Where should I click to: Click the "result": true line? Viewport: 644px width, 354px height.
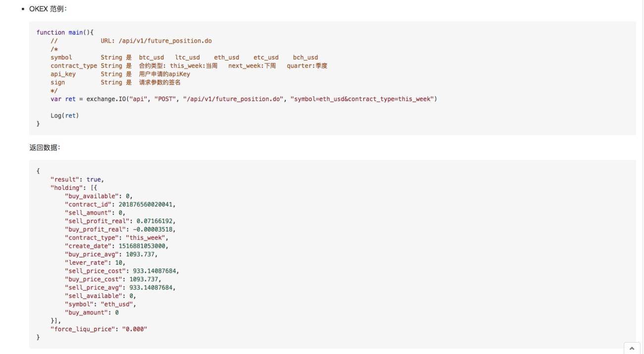point(77,179)
